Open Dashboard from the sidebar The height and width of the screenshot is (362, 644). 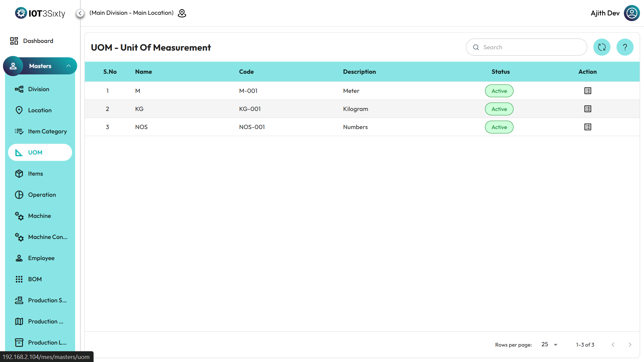point(38,41)
